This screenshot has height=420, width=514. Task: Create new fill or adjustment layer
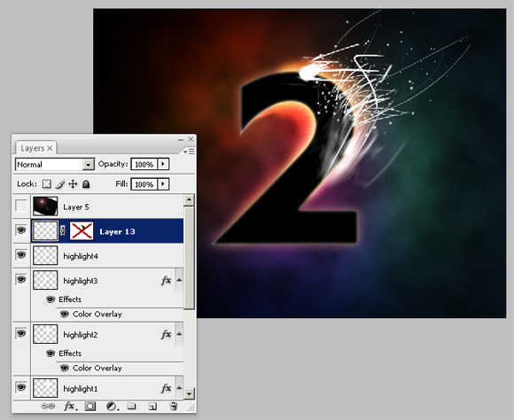[x=113, y=406]
